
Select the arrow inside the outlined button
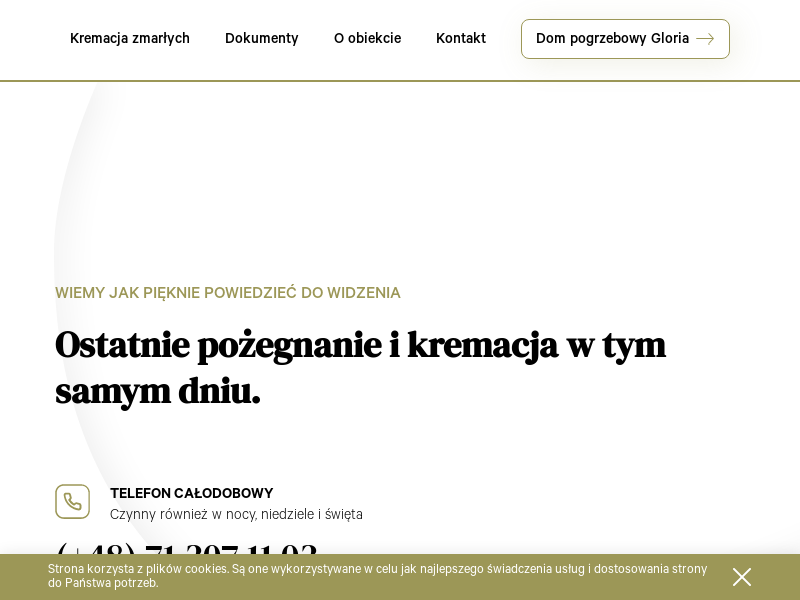(x=705, y=39)
